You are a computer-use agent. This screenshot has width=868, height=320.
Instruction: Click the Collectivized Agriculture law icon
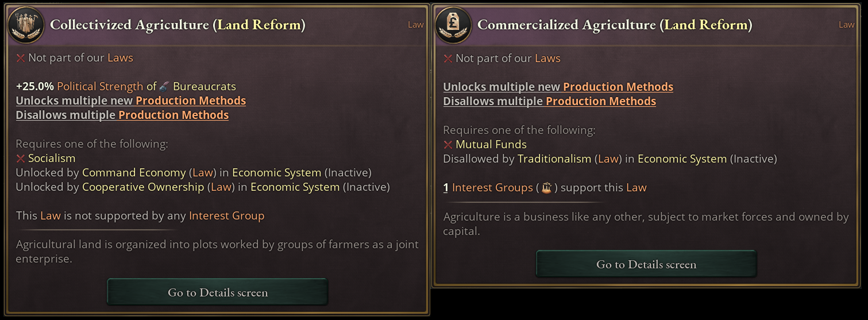26,25
